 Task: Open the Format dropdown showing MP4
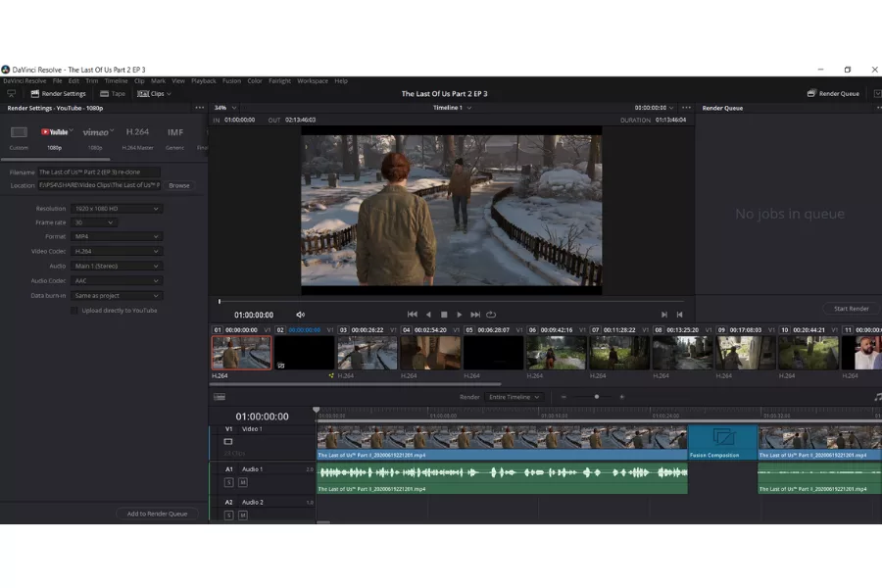(117, 237)
